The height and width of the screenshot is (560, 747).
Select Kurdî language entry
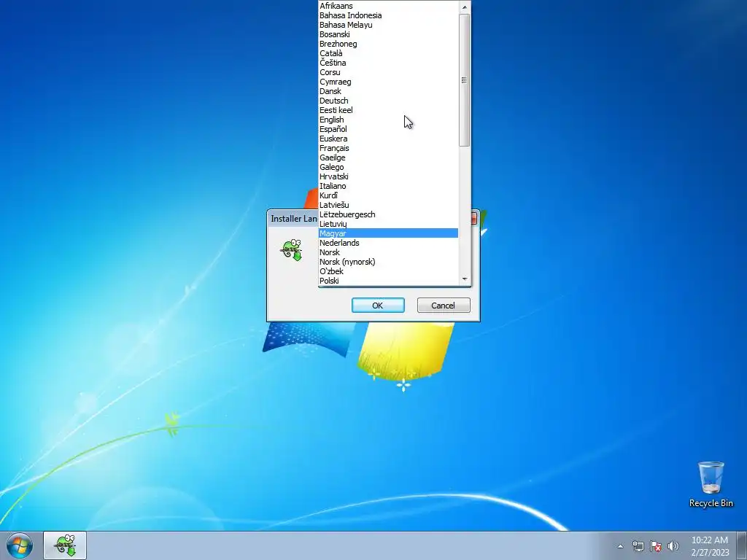click(388, 195)
